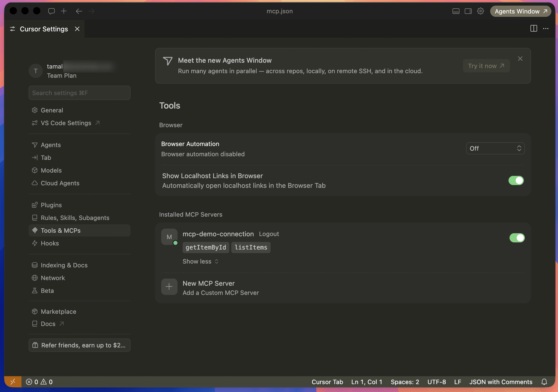Open VS Code Settings link

tap(79, 123)
